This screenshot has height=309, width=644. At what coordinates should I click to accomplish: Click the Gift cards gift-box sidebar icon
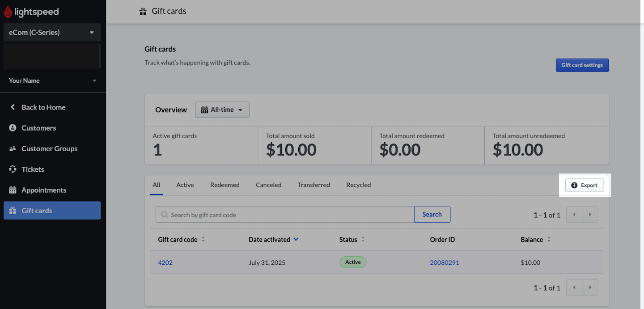[x=13, y=210]
